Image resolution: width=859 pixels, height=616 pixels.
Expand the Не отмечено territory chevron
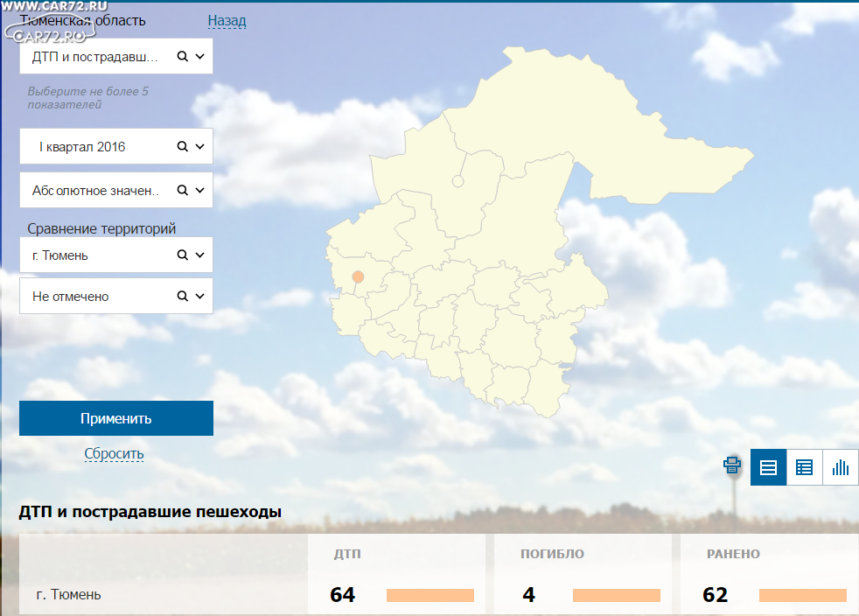(200, 296)
